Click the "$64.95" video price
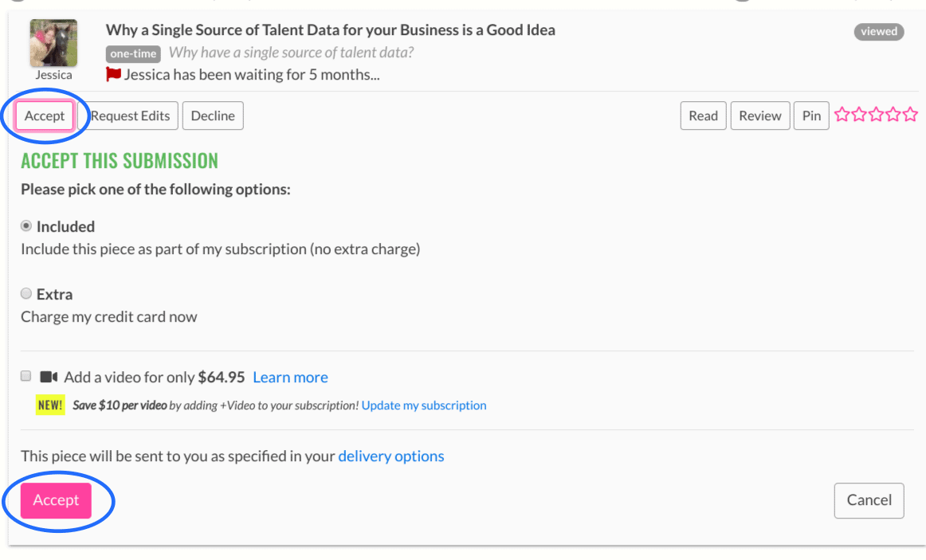 222,377
